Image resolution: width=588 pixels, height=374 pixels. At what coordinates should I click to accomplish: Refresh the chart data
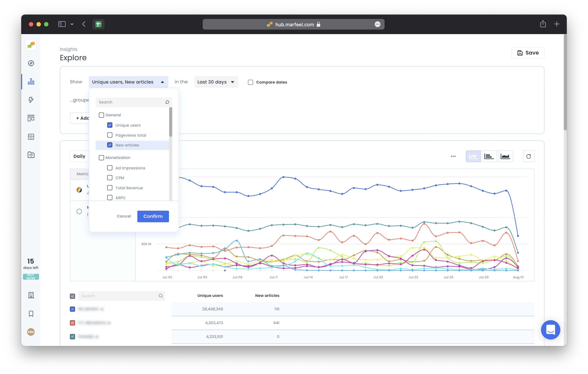pos(528,156)
